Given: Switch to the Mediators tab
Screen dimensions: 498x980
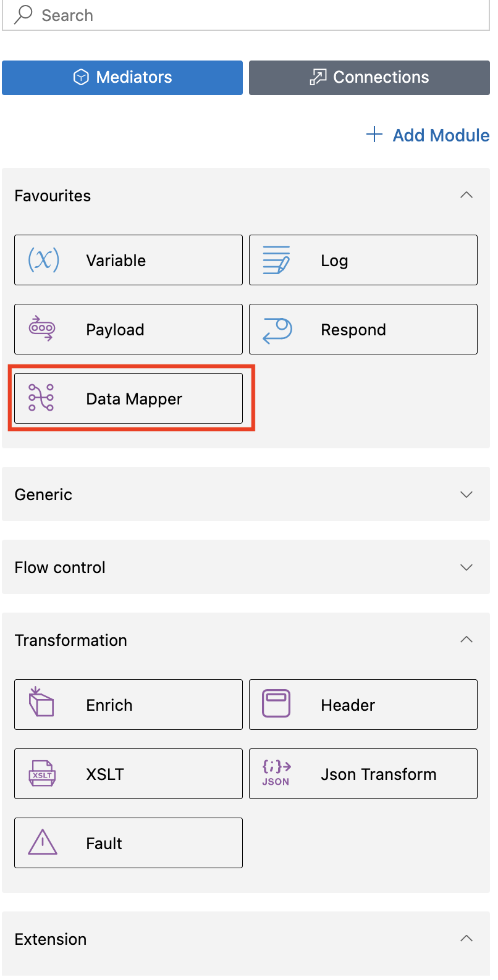Looking at the screenshot, I should (x=122, y=78).
